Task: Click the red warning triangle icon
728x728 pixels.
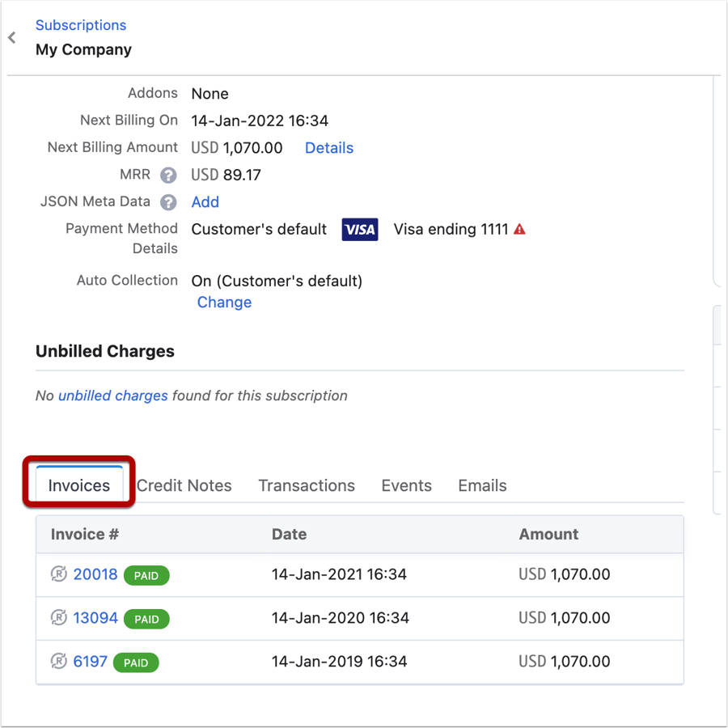Action: pos(519,230)
